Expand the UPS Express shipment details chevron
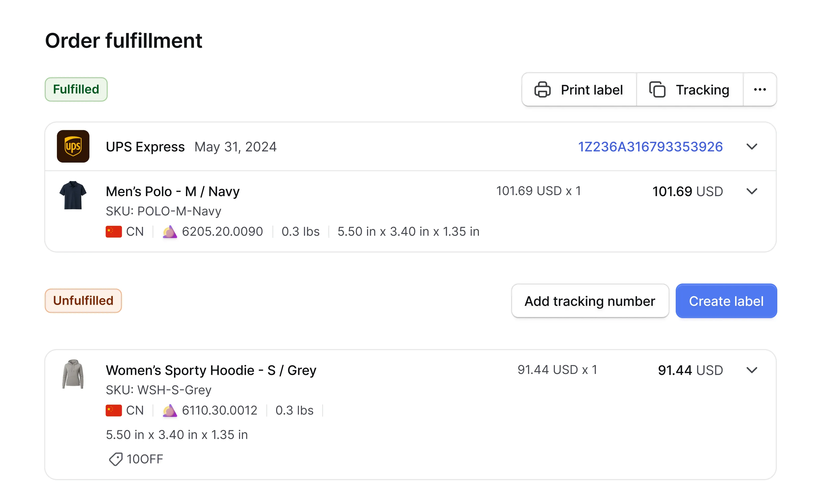 [x=752, y=147]
